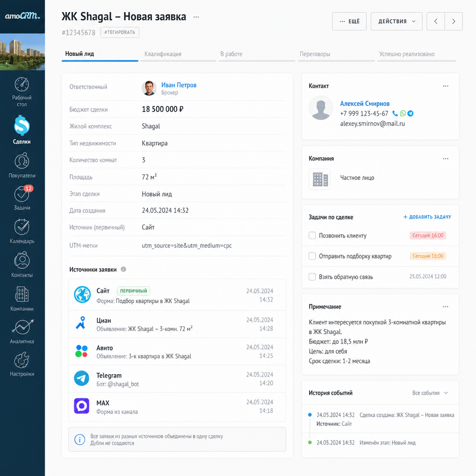The image size is (476, 476).
Task: Click the WhatsApp icon in the contact card
Action: (x=403, y=113)
